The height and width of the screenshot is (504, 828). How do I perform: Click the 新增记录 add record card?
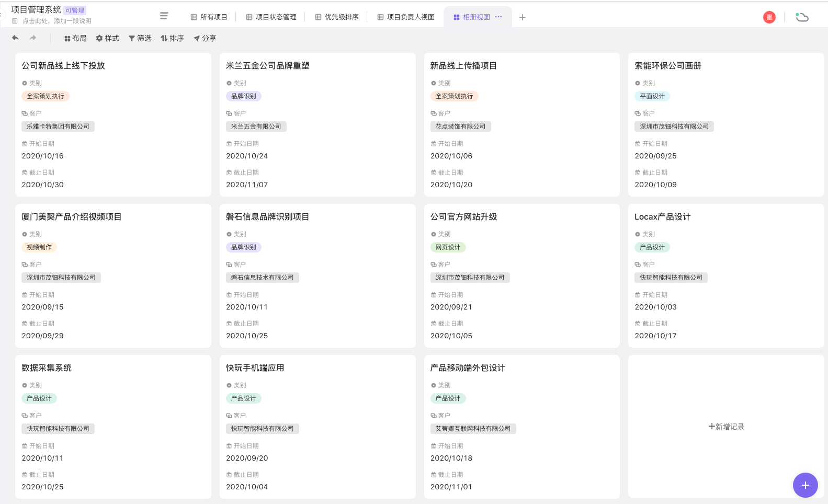(x=726, y=427)
